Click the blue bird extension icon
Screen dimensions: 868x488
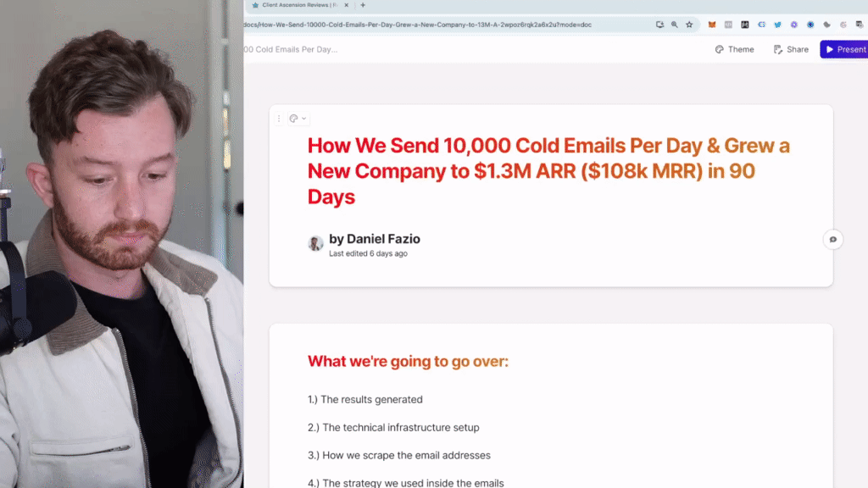click(x=778, y=25)
